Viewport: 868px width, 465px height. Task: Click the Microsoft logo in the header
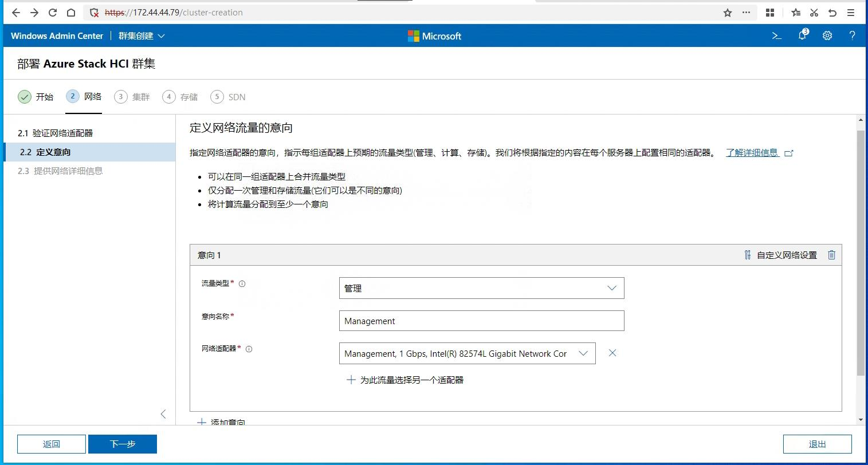tap(434, 36)
